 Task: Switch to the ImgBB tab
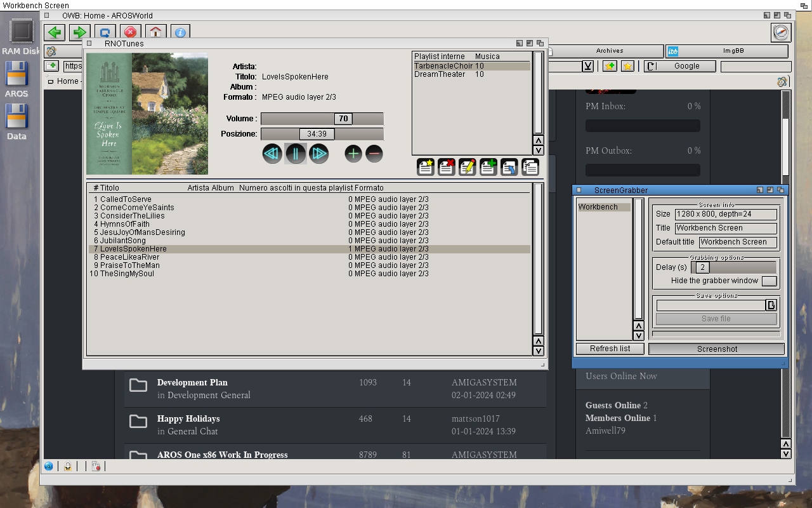pos(726,51)
